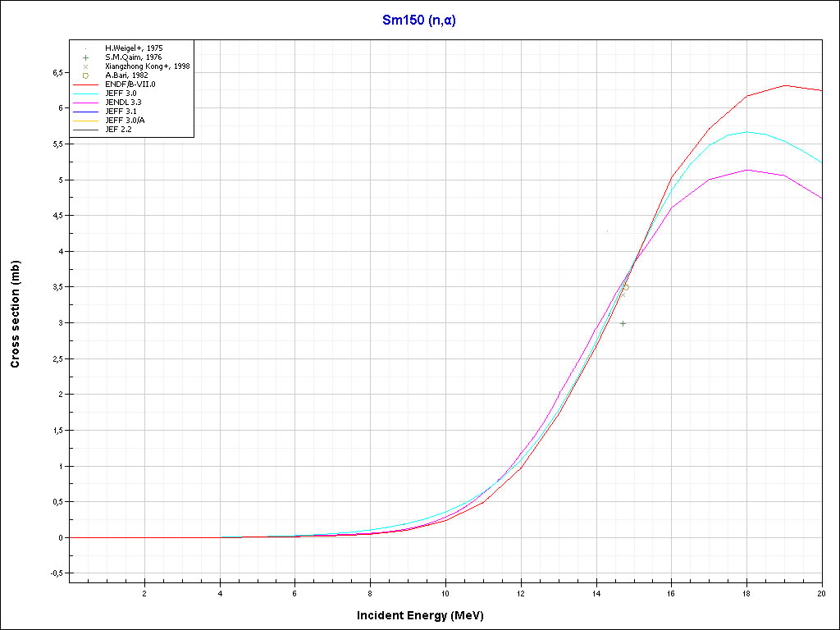
Task: Click the S.M.Qaim plus data point at 3 mb
Action: [x=623, y=323]
